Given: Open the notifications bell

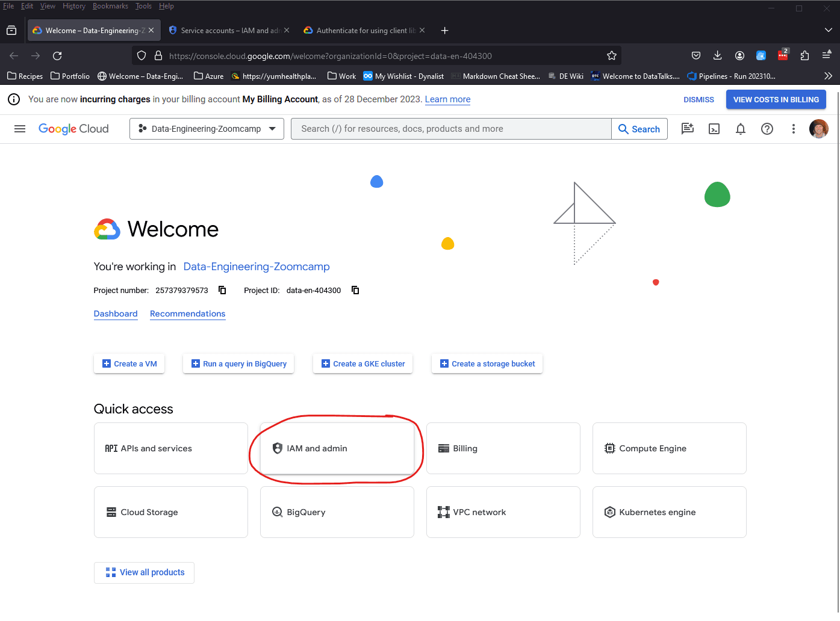Looking at the screenshot, I should (x=741, y=129).
